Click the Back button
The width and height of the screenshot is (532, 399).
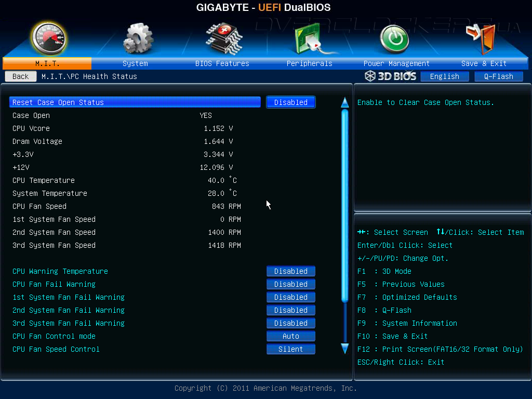click(x=21, y=76)
